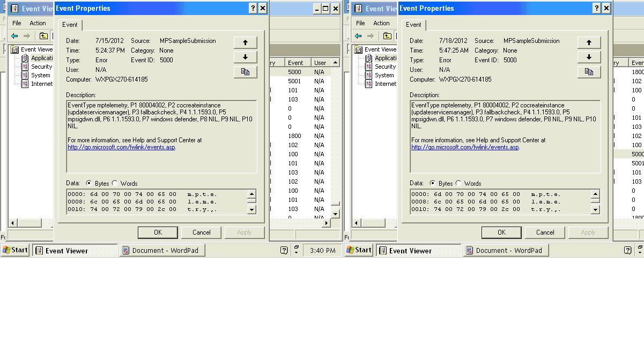Click tree pane scroll-left arrow behind 7/15/2012 dialog
The width and height of the screenshot is (644, 364).
tap(14, 223)
